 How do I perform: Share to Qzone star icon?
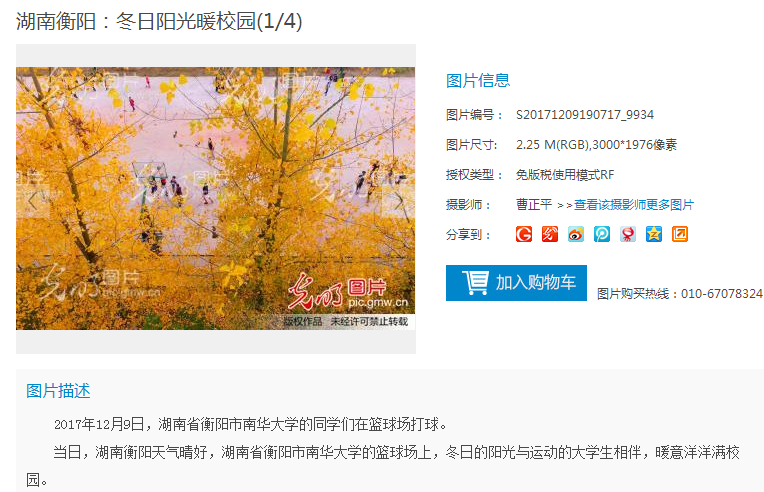click(x=654, y=234)
